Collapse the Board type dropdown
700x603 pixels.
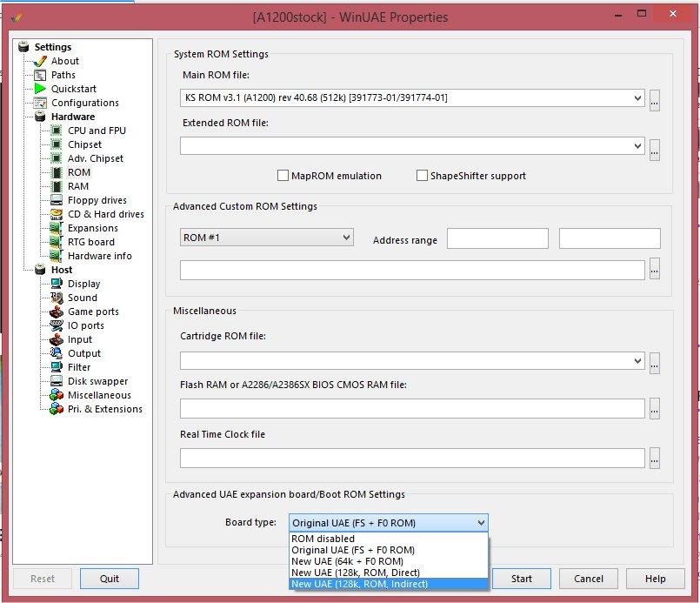coord(481,523)
